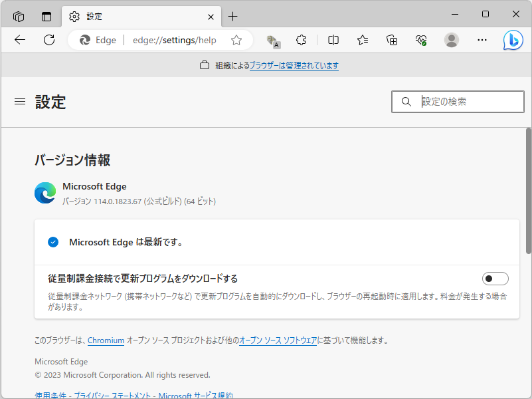
Task: Open the Collections icon
Action: 391,40
